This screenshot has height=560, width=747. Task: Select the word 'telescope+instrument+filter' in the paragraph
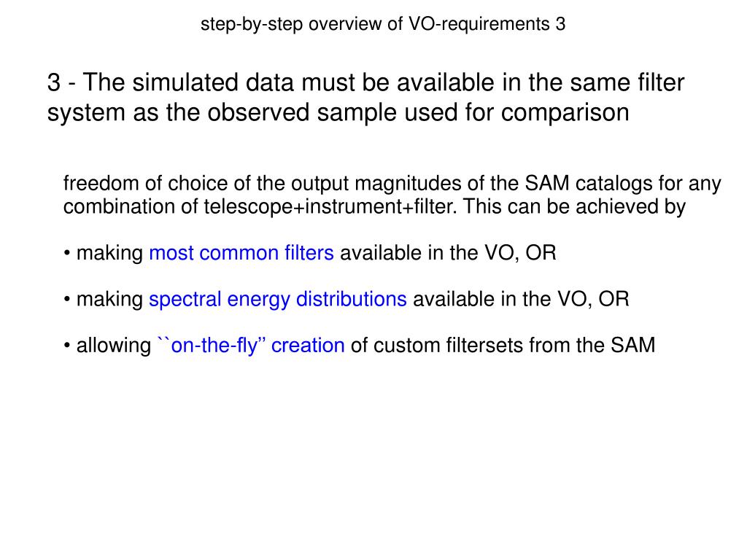pyautogui.click(x=330, y=206)
